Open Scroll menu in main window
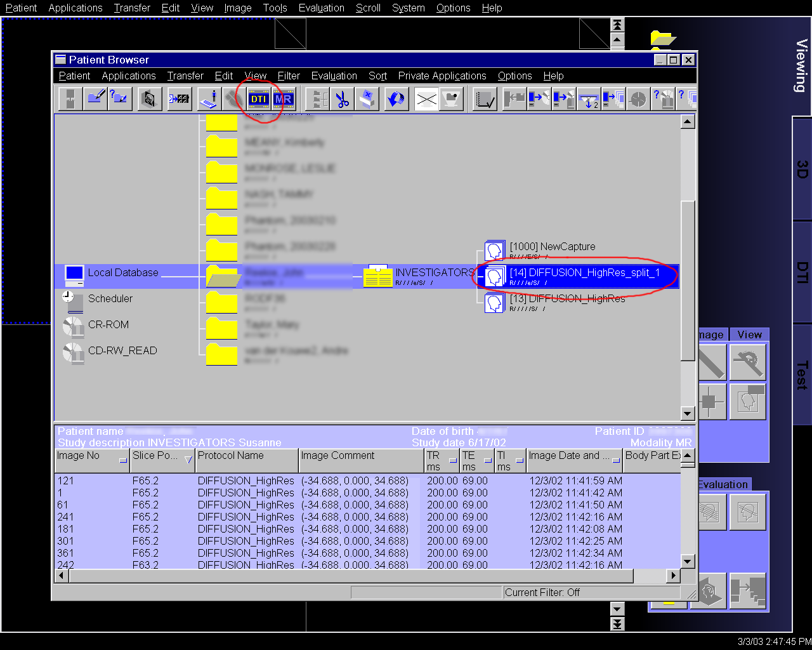The width and height of the screenshot is (812, 650). click(368, 8)
